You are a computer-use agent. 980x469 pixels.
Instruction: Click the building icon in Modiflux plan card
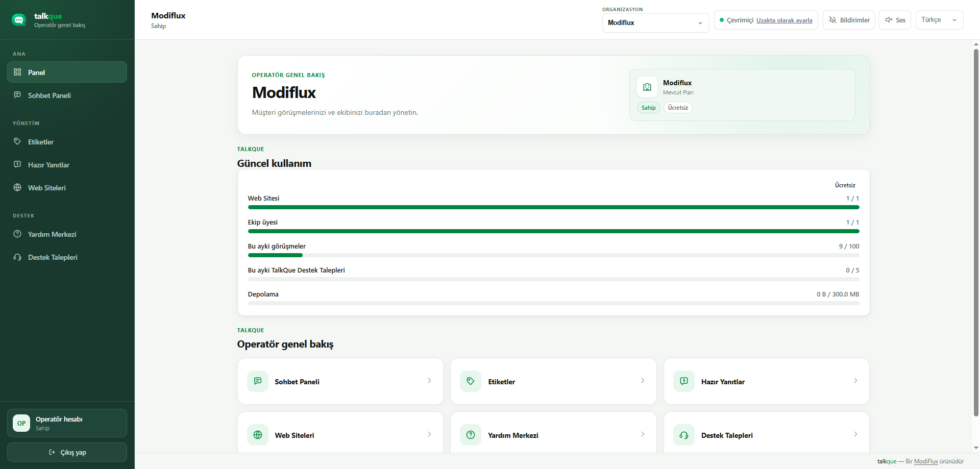click(x=647, y=87)
